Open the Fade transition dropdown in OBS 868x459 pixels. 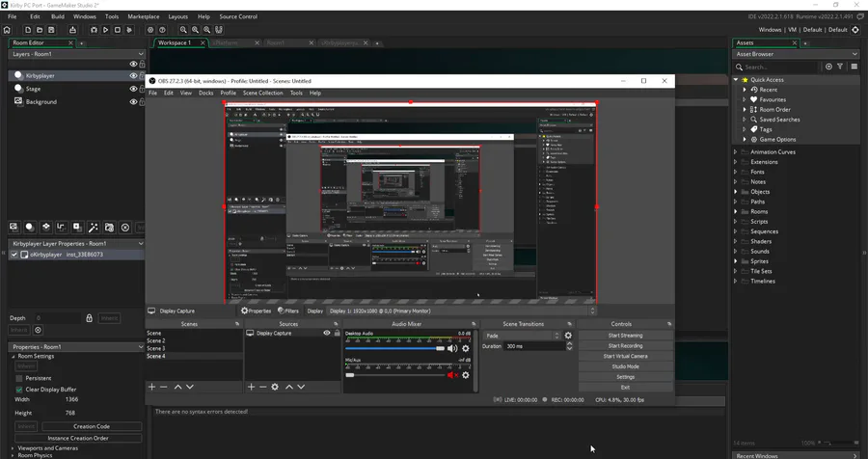[x=522, y=336]
